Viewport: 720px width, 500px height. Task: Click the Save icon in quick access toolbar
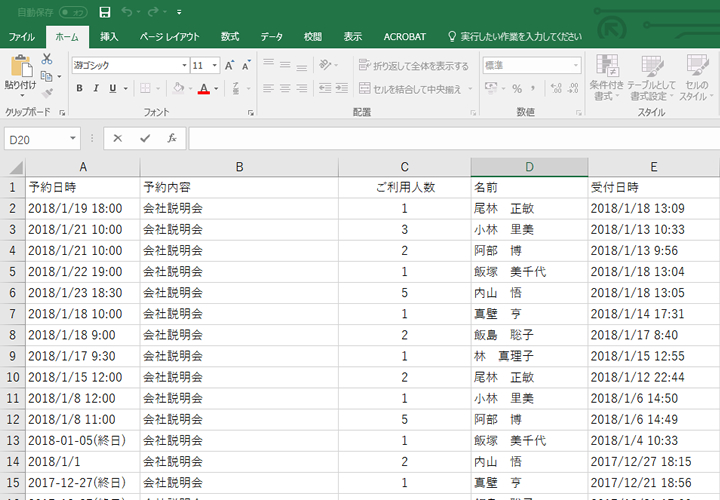(x=104, y=12)
